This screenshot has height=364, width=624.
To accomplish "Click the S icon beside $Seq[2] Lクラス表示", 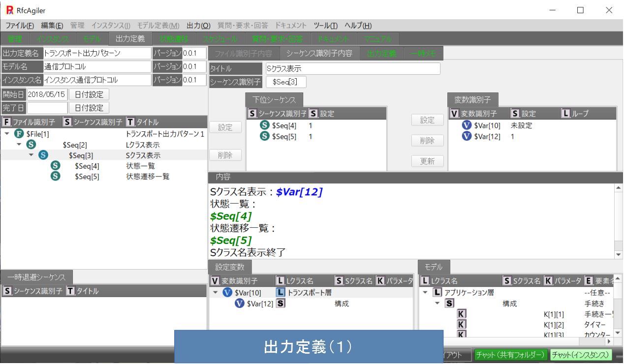I will tap(31, 145).
